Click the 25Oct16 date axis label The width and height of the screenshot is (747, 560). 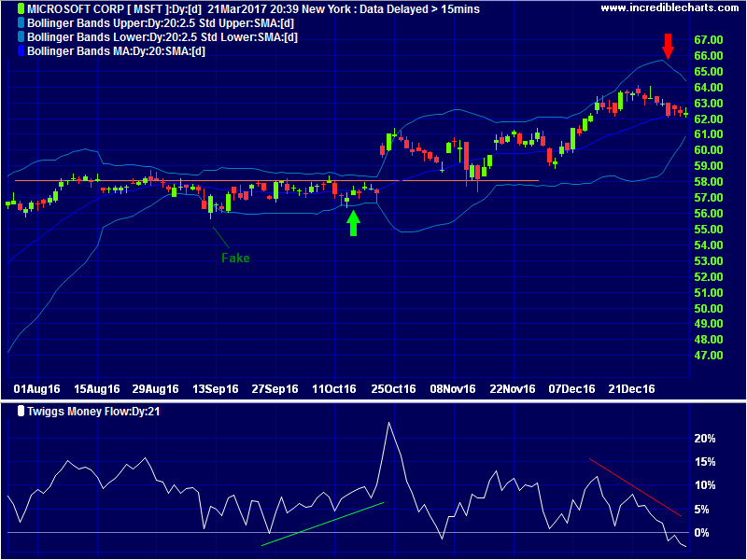tap(393, 389)
